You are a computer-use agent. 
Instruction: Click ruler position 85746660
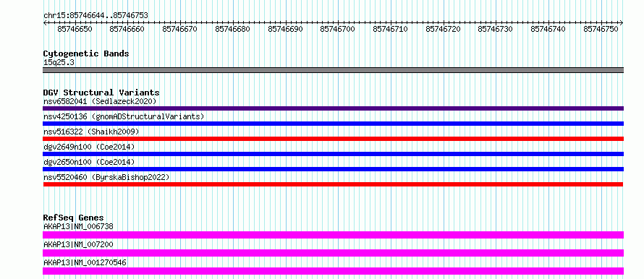[127, 29]
